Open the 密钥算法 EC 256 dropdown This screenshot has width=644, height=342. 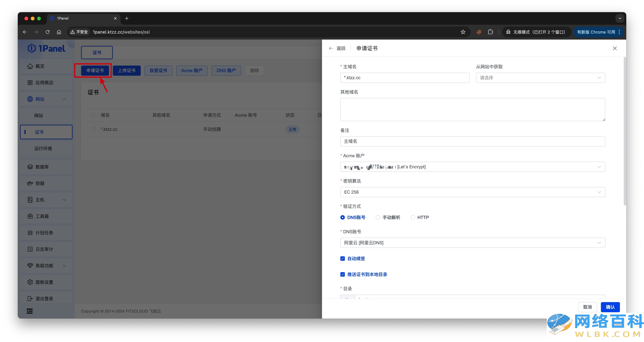click(473, 192)
